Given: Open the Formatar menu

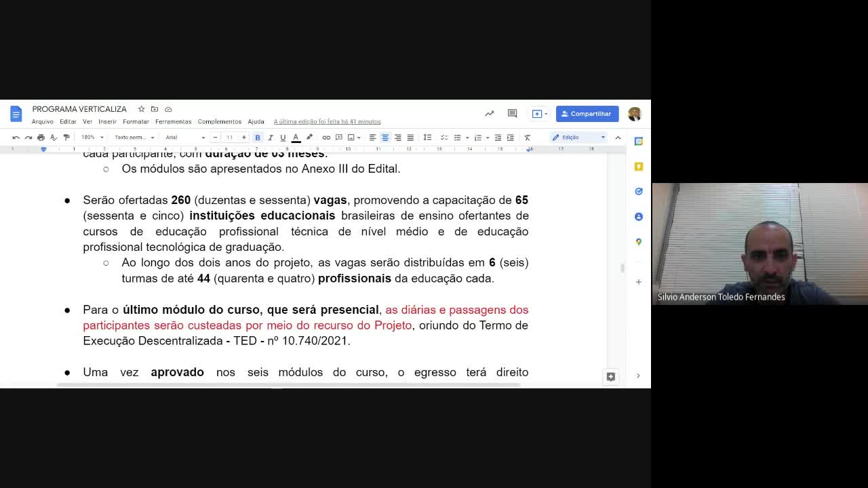Looking at the screenshot, I should 136,122.
